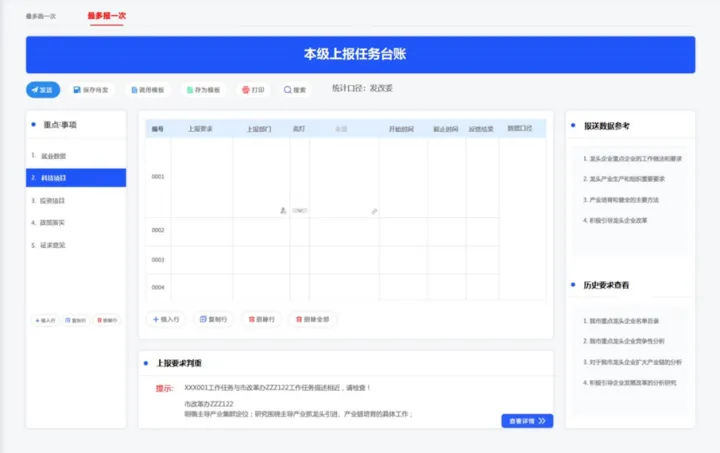Click 保存待发 save icon button
720x453 pixels.
pyautogui.click(x=91, y=89)
